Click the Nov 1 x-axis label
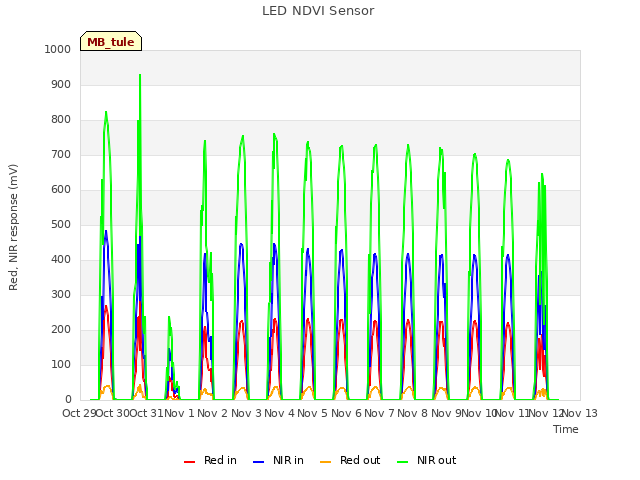Image resolution: width=640 pixels, height=480 pixels. click(x=180, y=413)
